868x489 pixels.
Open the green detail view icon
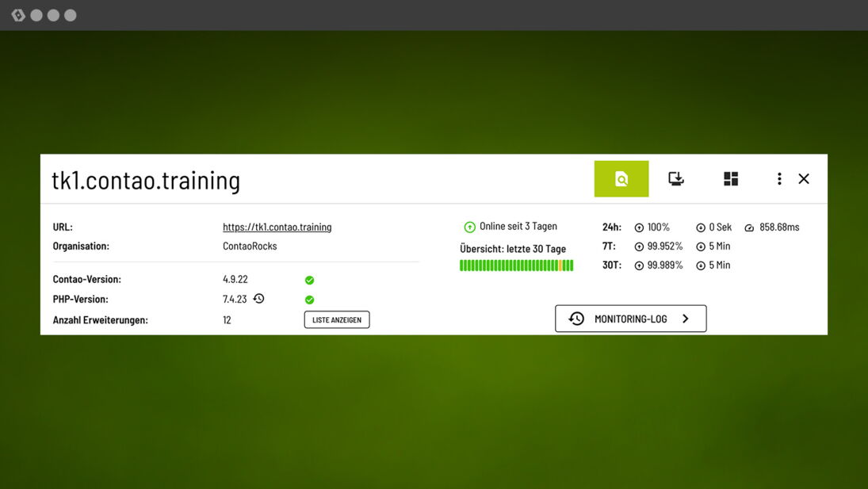[621, 178]
